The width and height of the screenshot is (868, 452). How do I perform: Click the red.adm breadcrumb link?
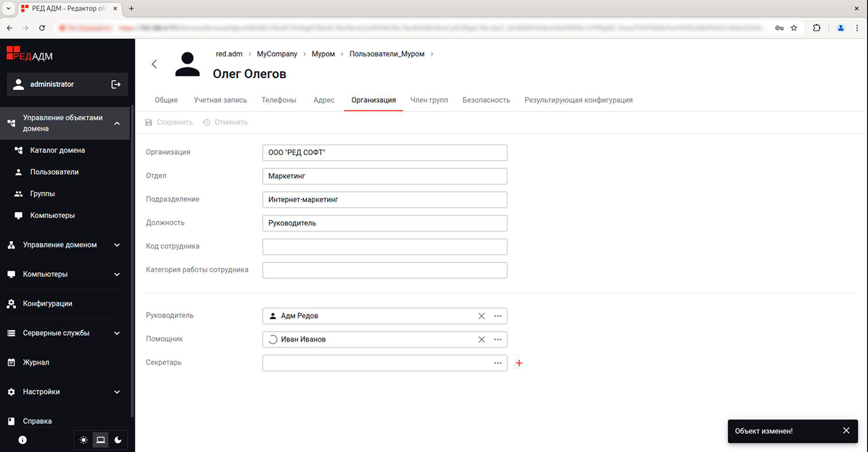point(229,54)
